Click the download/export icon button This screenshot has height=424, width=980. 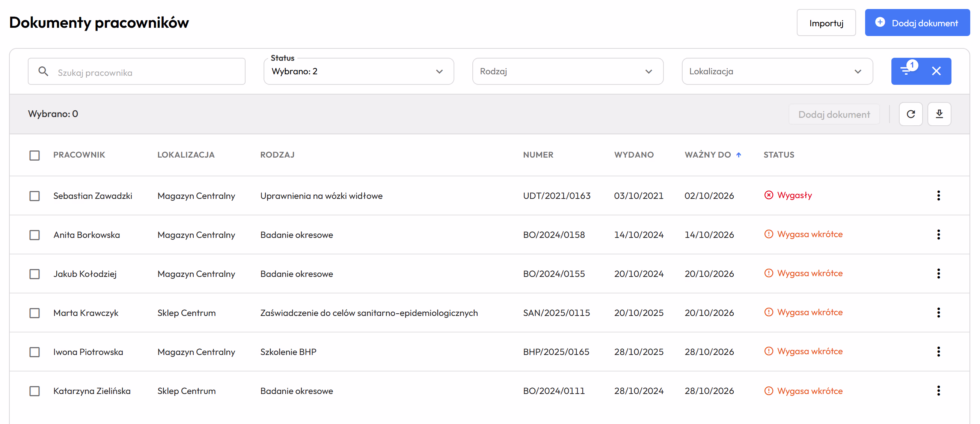[x=939, y=114]
